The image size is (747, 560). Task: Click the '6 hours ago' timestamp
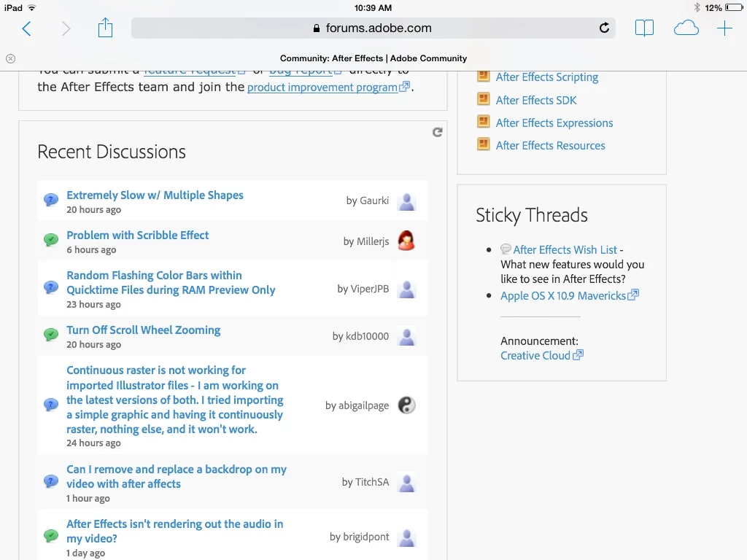click(91, 250)
